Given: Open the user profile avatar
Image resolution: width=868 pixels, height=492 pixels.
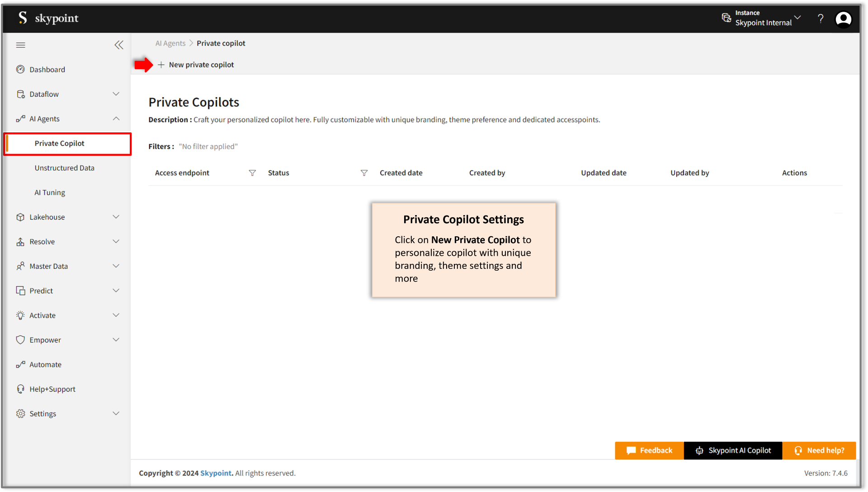Looking at the screenshot, I should click(x=843, y=19).
